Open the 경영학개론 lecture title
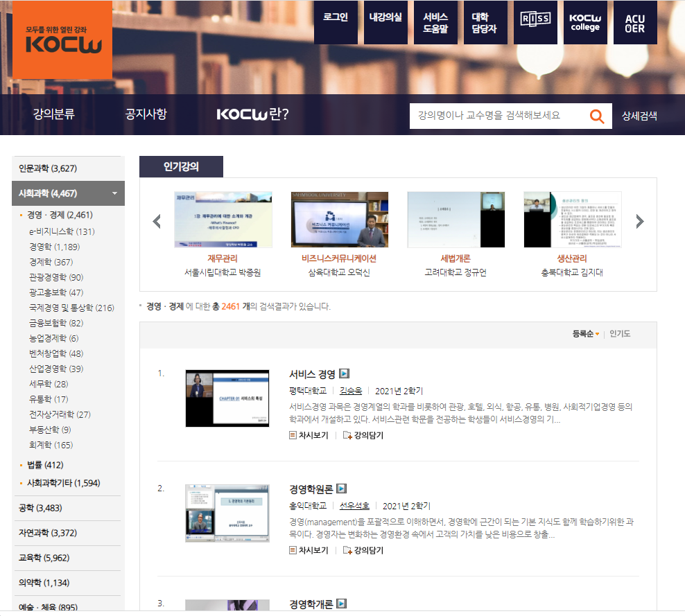This screenshot has height=616, width=685. tap(311, 604)
